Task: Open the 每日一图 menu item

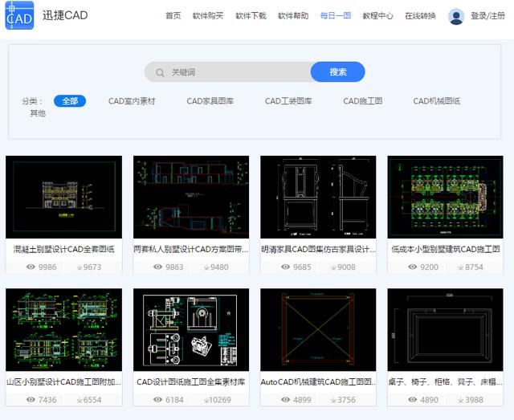Action: pyautogui.click(x=336, y=16)
